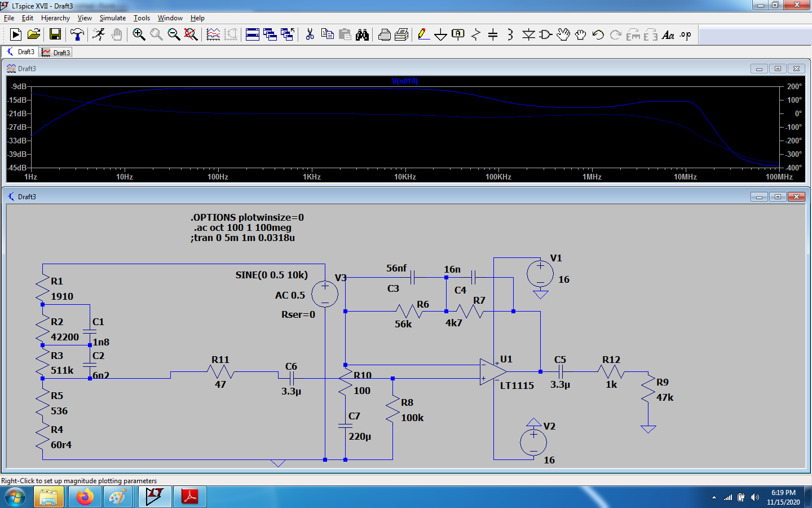Click the .ac oct 100 1 100meg directive
Viewport: 812px width, 508px height.
click(242, 227)
